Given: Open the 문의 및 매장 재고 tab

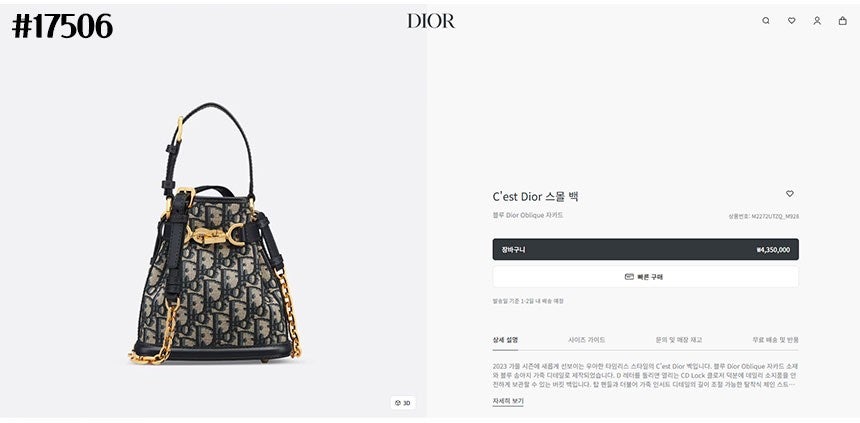Looking at the screenshot, I should tap(678, 340).
